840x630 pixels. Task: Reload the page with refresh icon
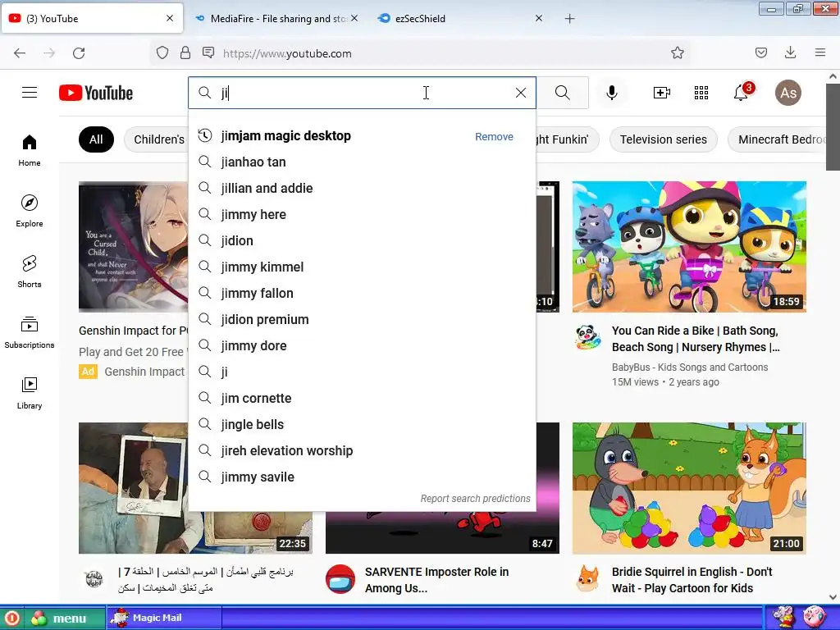click(79, 53)
